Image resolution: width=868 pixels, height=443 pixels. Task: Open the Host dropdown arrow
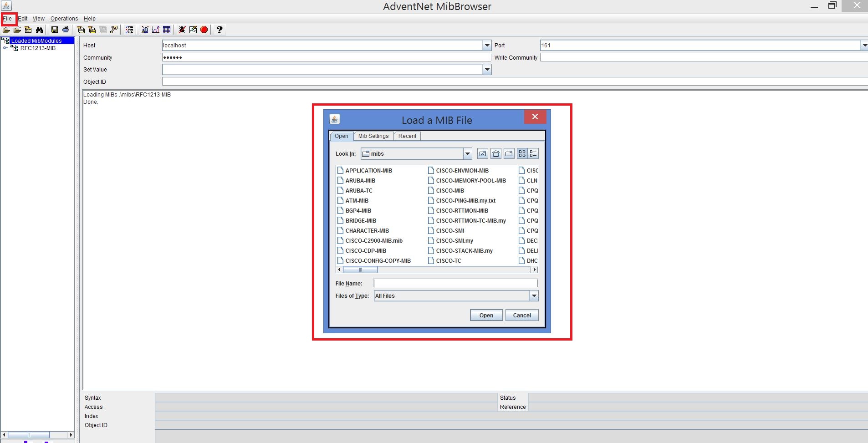pyautogui.click(x=487, y=46)
